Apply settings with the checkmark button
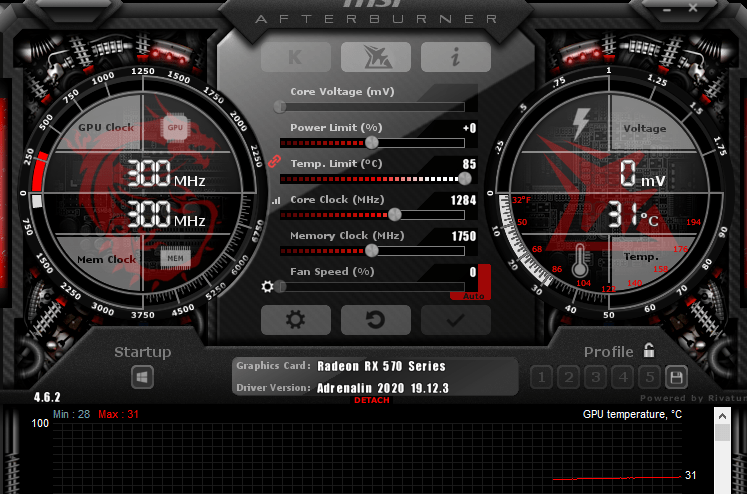The image size is (747, 494). click(456, 320)
